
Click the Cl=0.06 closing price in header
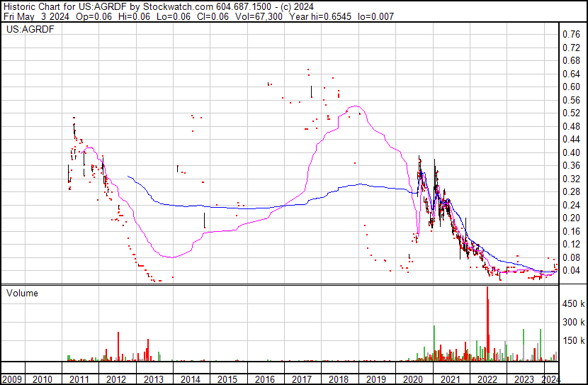coord(211,16)
